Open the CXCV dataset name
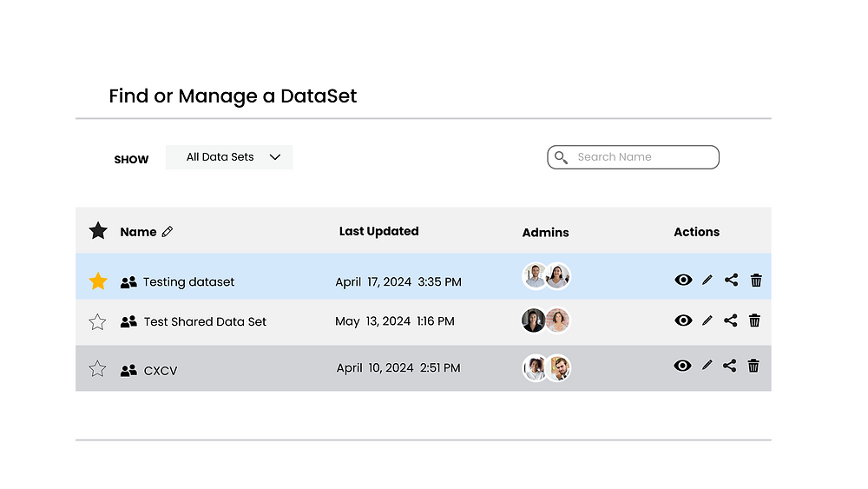The height and width of the screenshot is (489, 868). 161,371
